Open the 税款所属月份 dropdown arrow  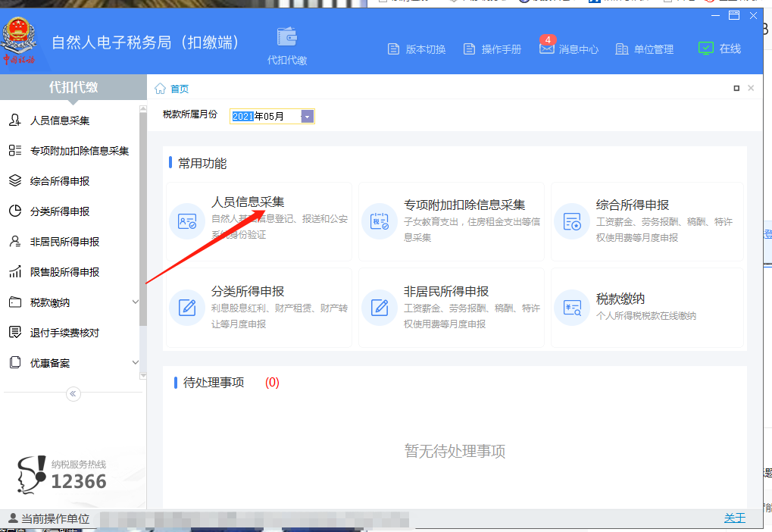click(308, 117)
